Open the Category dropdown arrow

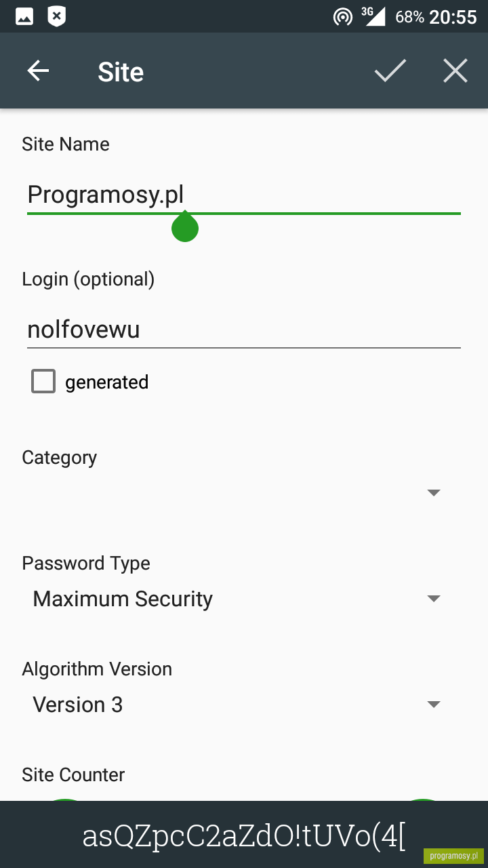(434, 492)
